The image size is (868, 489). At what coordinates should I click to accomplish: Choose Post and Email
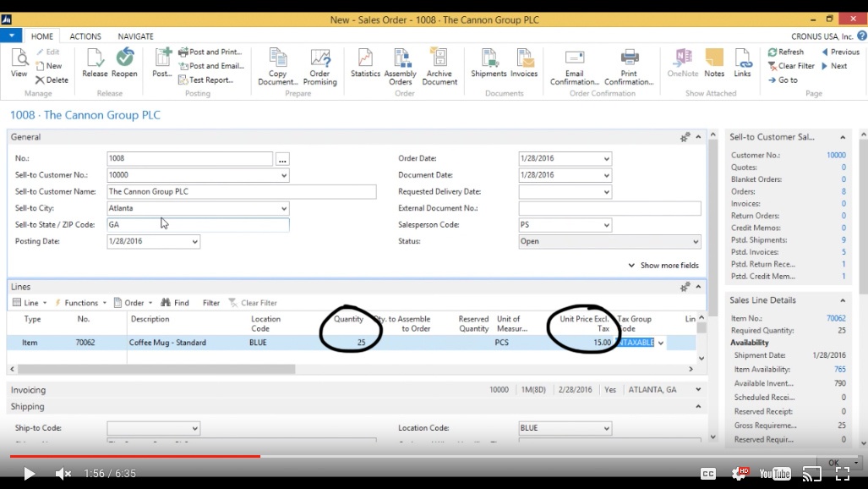(x=211, y=66)
